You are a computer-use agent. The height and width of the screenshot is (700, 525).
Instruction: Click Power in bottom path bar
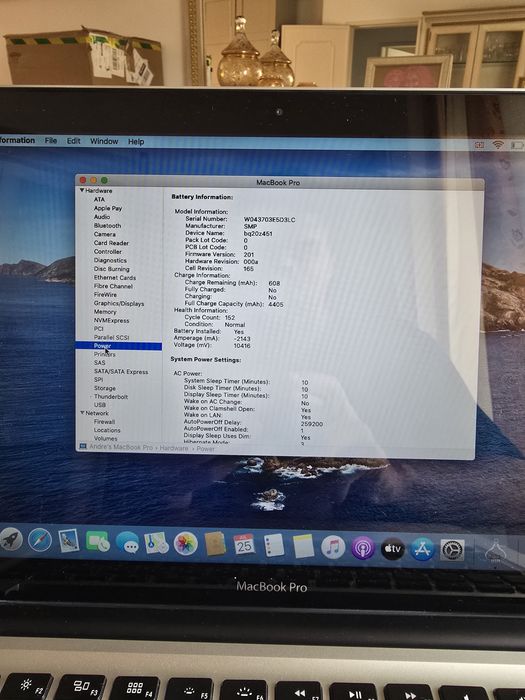205,448
